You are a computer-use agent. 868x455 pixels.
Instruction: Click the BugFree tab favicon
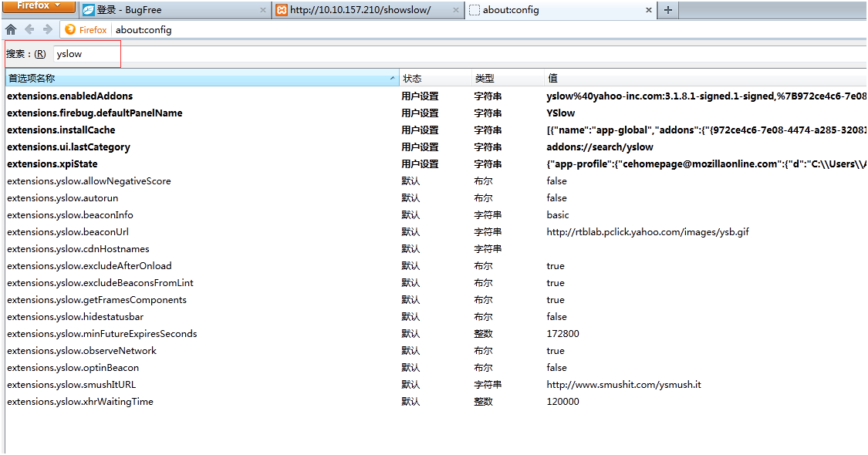tap(89, 10)
